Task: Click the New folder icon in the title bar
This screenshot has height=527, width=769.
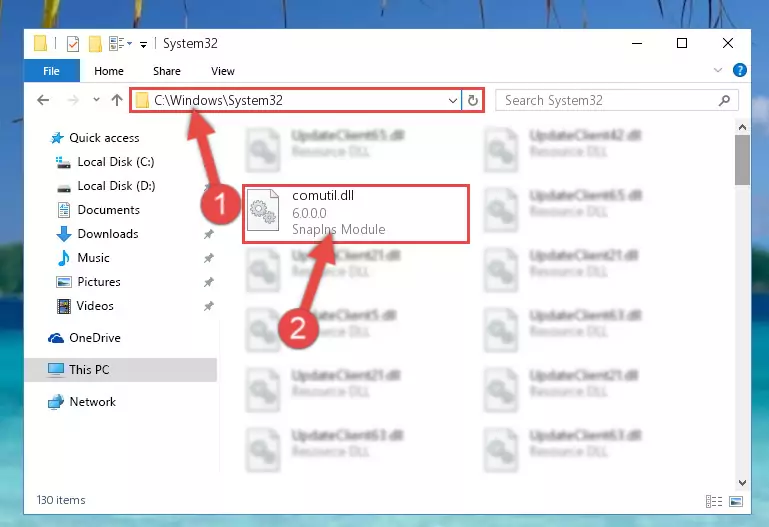Action: pos(95,44)
